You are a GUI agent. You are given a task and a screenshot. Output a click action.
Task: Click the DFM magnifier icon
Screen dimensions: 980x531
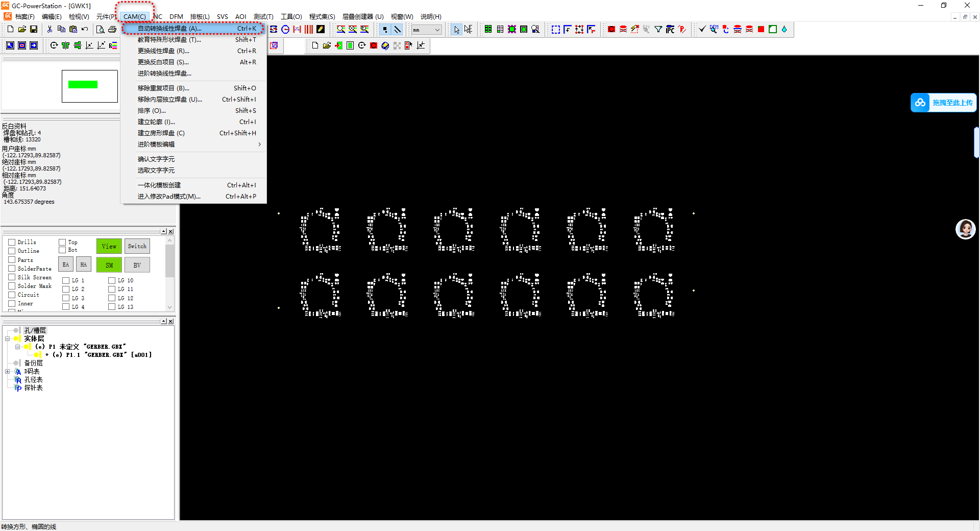point(714,30)
